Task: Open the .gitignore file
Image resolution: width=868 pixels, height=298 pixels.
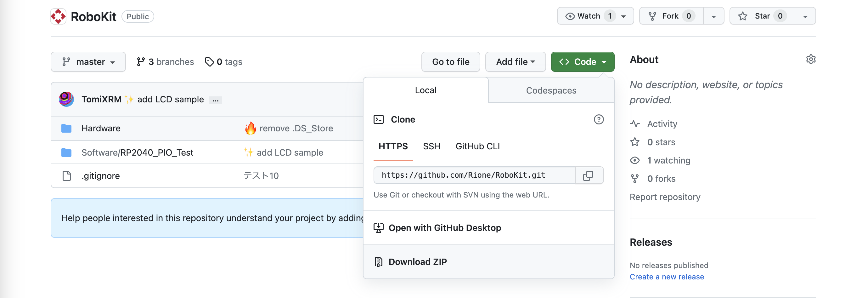Action: pyautogui.click(x=100, y=176)
